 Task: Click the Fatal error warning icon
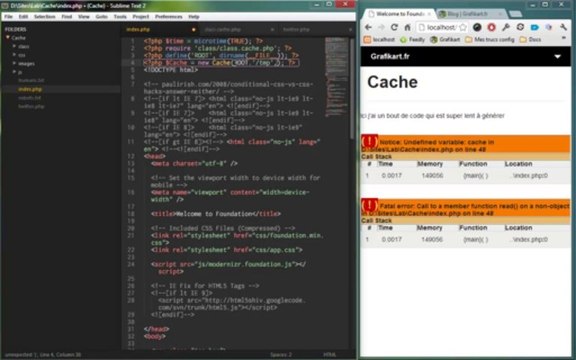click(x=370, y=205)
